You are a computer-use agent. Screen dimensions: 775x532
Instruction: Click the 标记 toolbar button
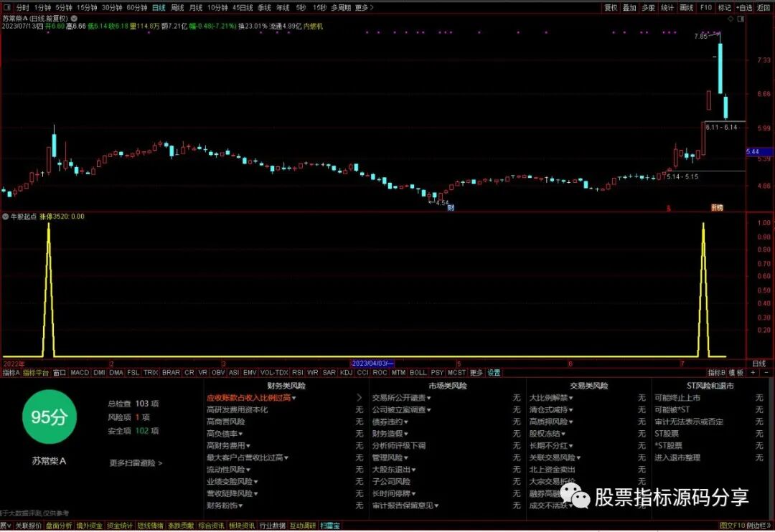pyautogui.click(x=725, y=7)
